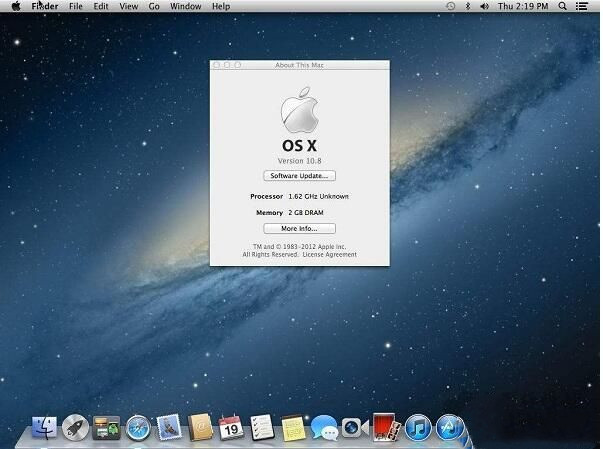Launch Launchpad rocket icon in dock

click(x=75, y=427)
